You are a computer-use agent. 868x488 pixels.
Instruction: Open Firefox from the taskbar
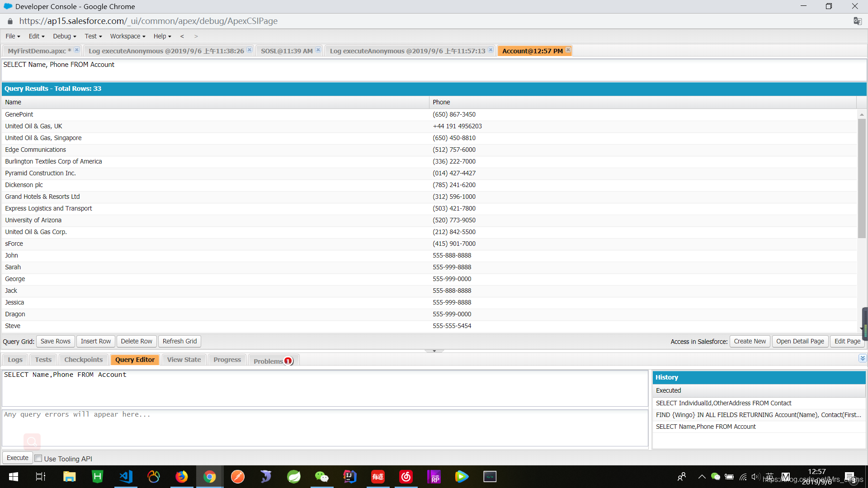click(182, 477)
